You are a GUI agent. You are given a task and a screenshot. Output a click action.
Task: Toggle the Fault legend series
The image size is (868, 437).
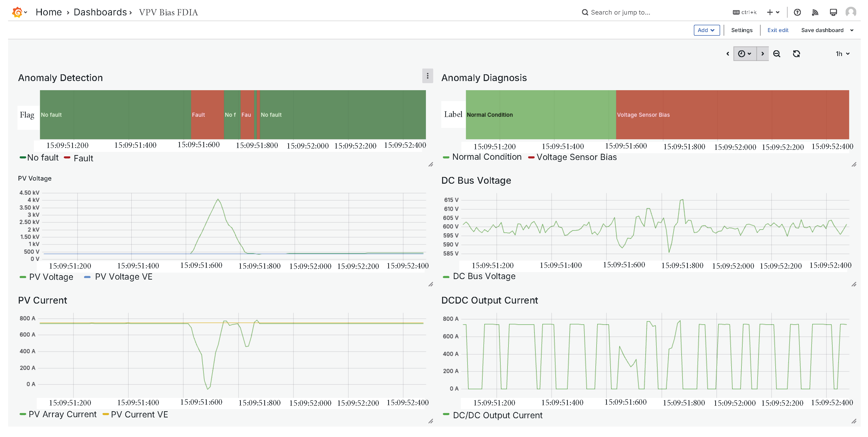(79, 158)
